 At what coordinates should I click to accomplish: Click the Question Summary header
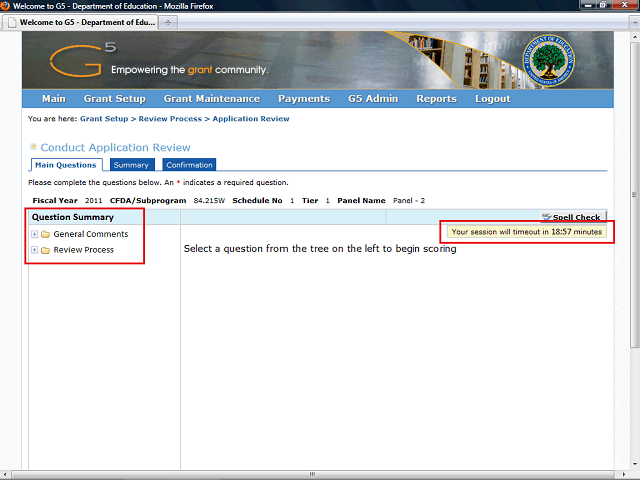click(x=73, y=217)
